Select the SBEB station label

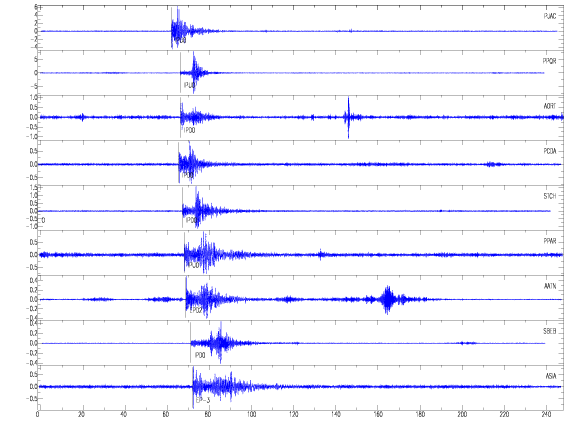click(550, 331)
